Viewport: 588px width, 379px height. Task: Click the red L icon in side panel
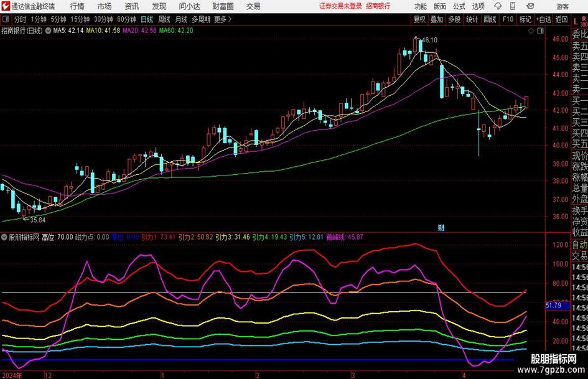coord(576,22)
